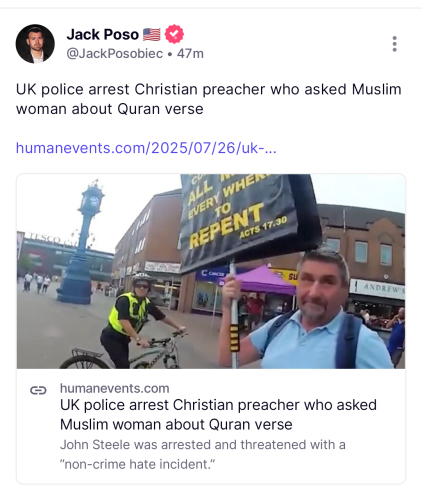Click the blue clock tower in photo
This screenshot has width=422, height=500.
coord(79,243)
